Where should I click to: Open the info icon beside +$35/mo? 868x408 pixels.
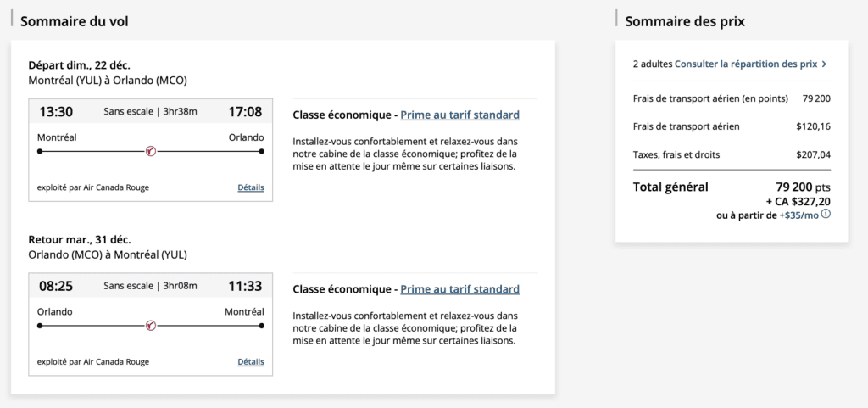pos(826,215)
